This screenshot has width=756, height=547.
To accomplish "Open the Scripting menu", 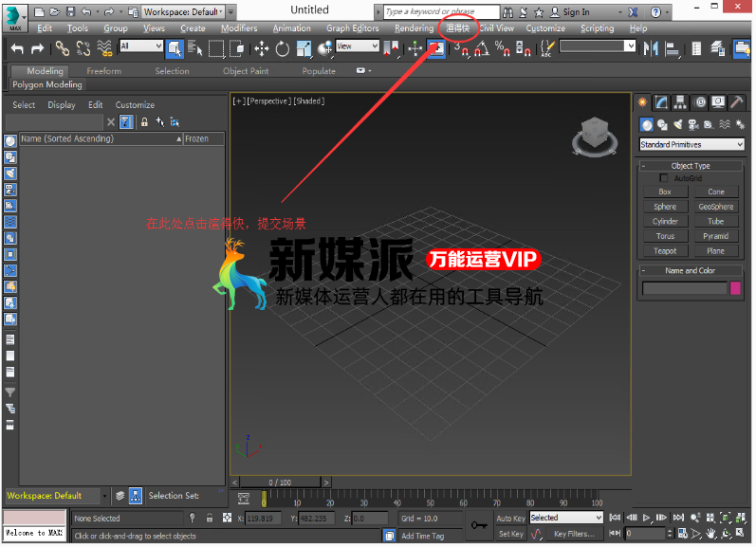I will [597, 28].
